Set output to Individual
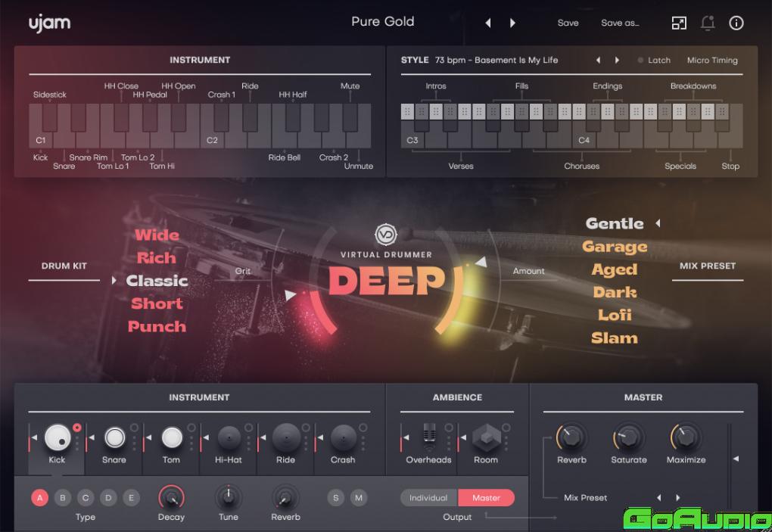This screenshot has height=532, width=772. coord(429,497)
